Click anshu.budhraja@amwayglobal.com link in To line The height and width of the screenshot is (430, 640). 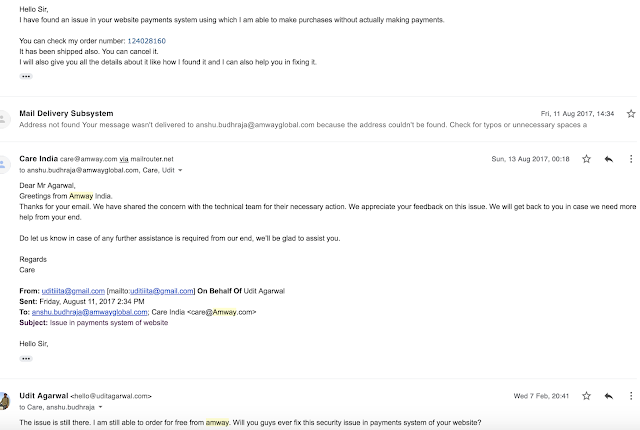pos(89,312)
